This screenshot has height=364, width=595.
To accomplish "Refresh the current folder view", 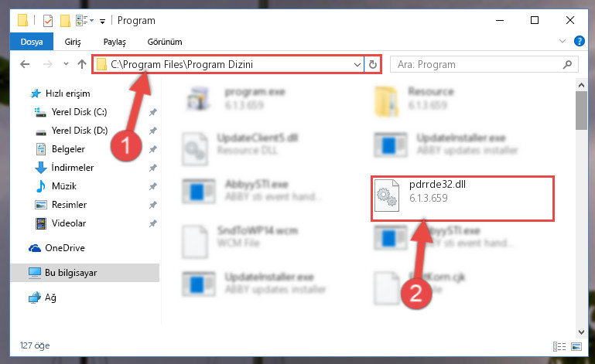I will [x=373, y=64].
